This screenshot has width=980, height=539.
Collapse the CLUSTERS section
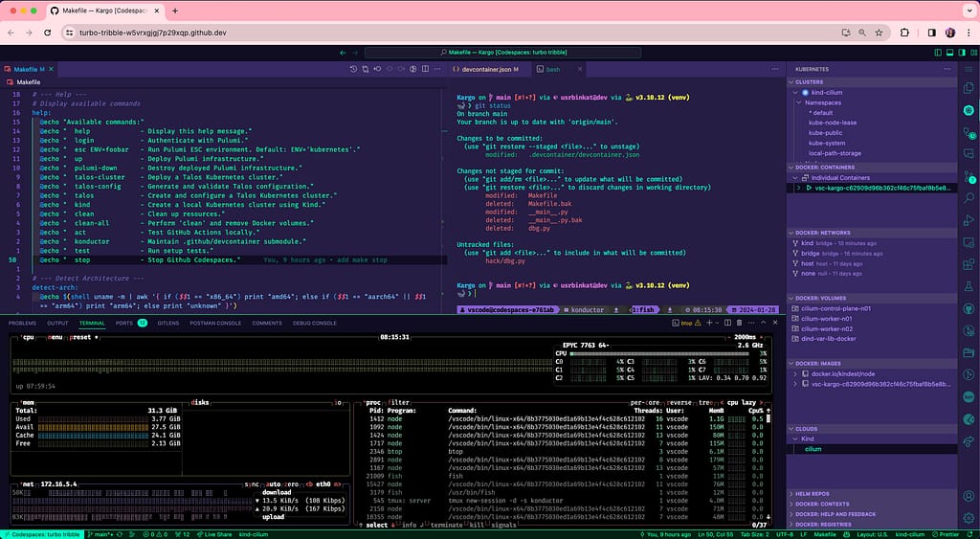click(x=872, y=82)
